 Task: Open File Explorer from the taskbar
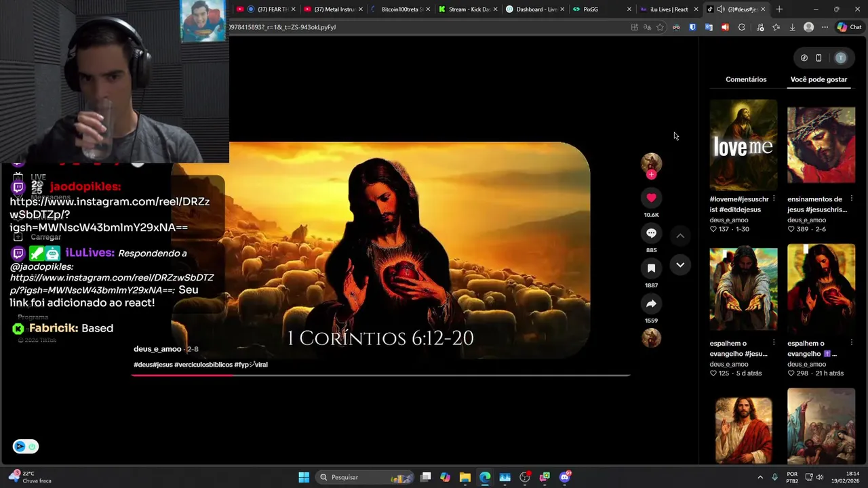(x=465, y=477)
